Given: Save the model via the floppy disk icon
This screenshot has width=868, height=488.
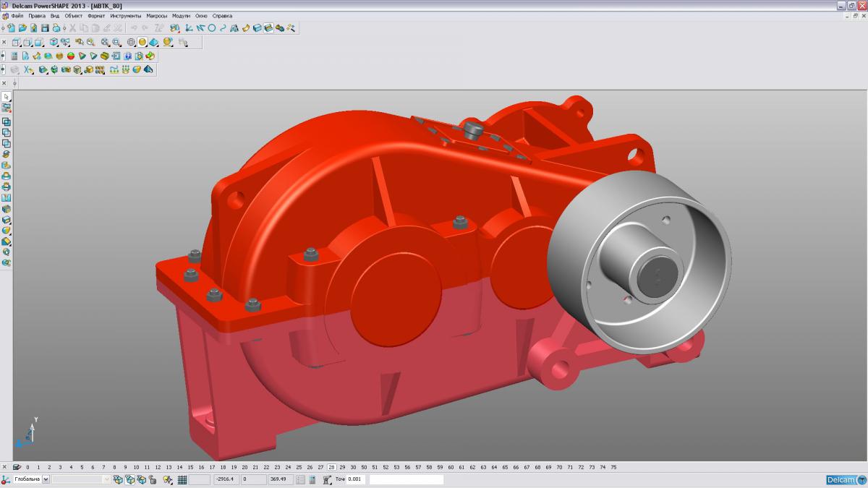Looking at the screenshot, I should coord(45,27).
